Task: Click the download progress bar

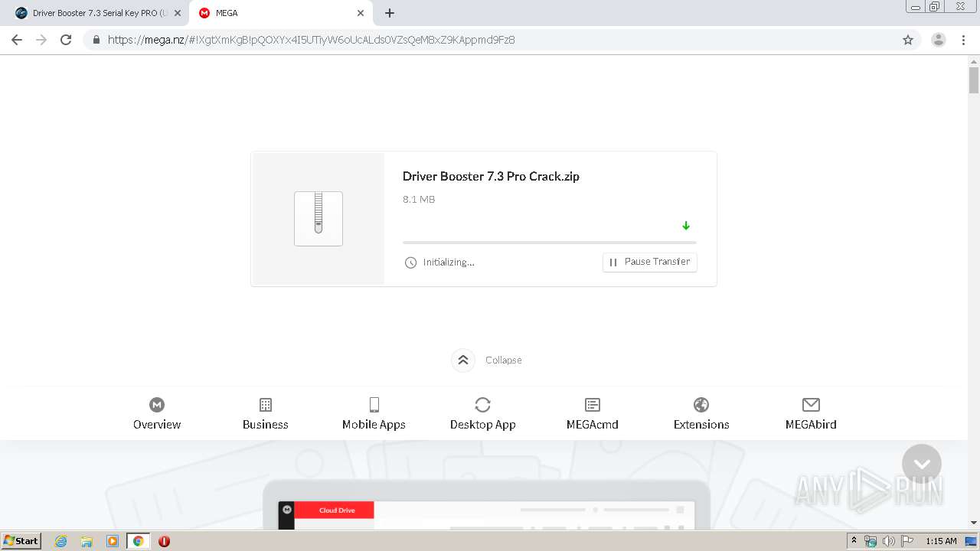Action: [550, 243]
